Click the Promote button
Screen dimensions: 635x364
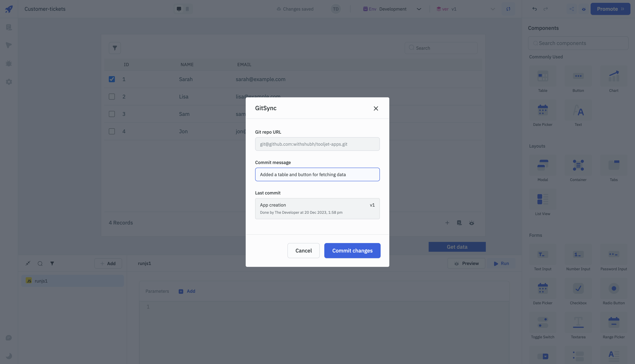(x=610, y=9)
